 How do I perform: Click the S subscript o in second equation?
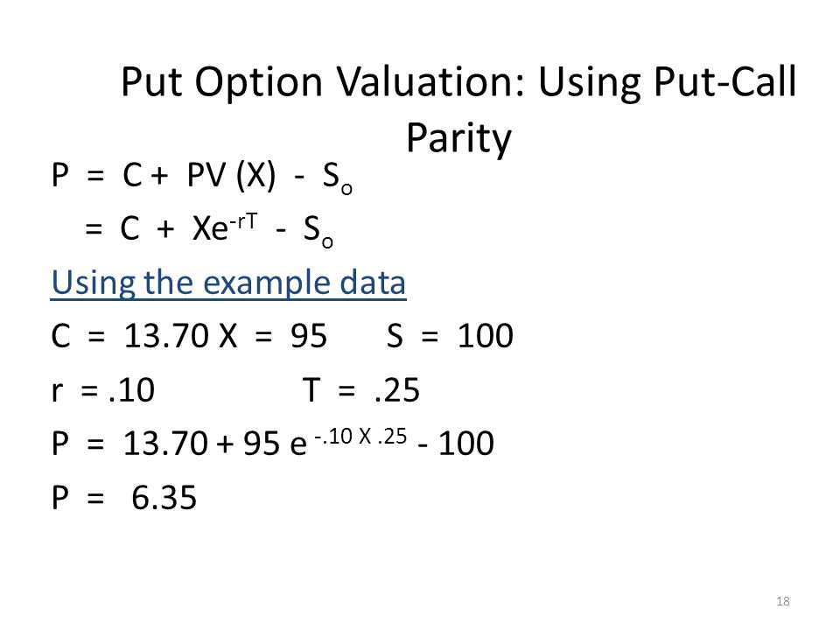pyautogui.click(x=318, y=231)
